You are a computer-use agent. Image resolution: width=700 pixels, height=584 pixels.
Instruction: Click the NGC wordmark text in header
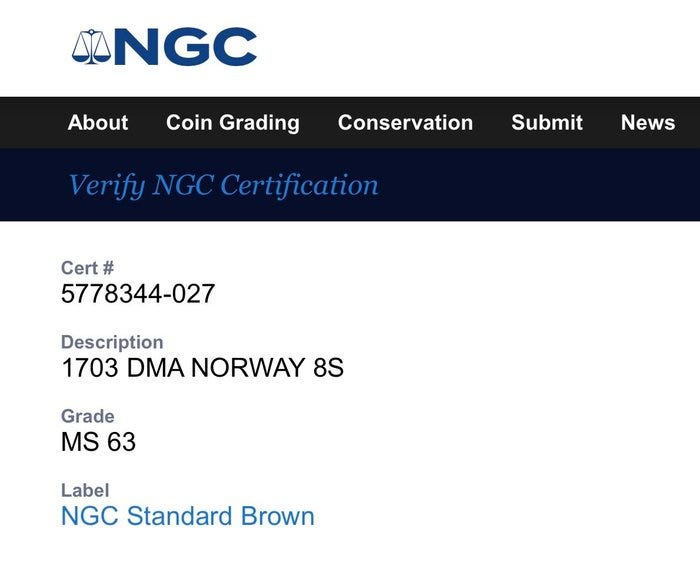185,47
